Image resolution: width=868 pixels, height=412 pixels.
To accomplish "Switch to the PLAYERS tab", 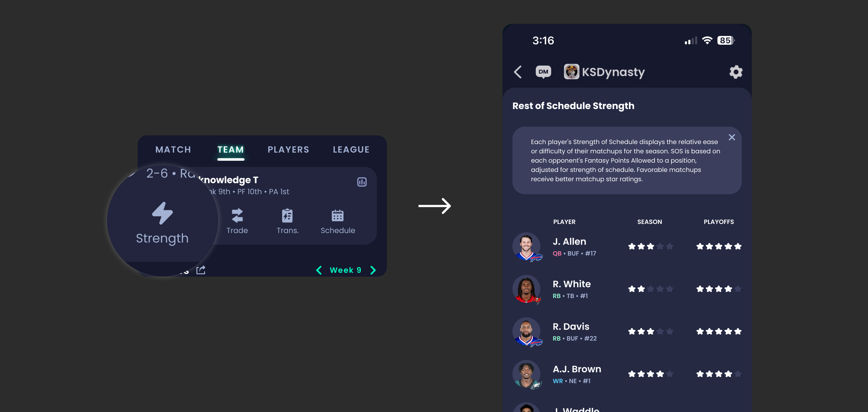I will tap(288, 149).
